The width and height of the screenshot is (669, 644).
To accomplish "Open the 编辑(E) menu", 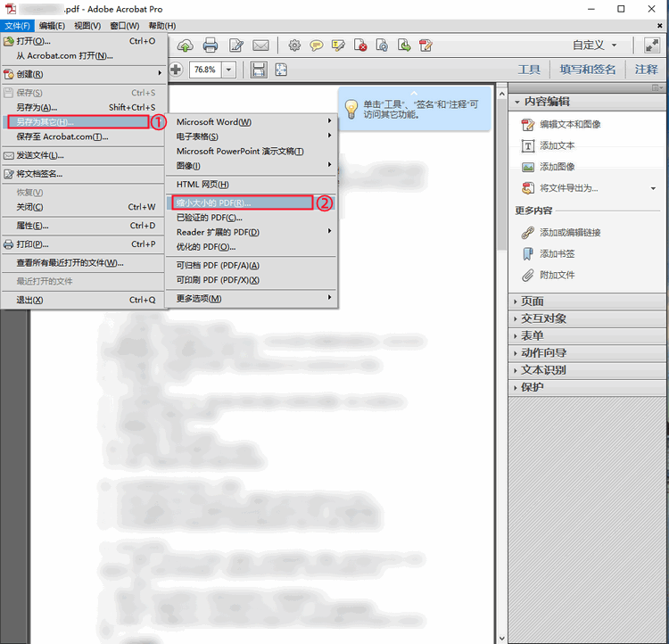I will (52, 26).
